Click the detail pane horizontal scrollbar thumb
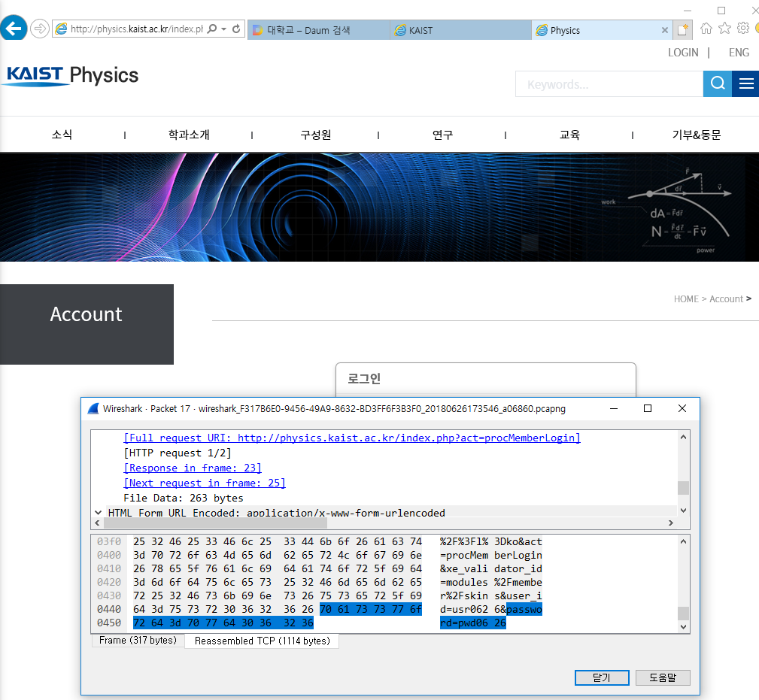Screen dimensions: 759x700 click(x=216, y=523)
